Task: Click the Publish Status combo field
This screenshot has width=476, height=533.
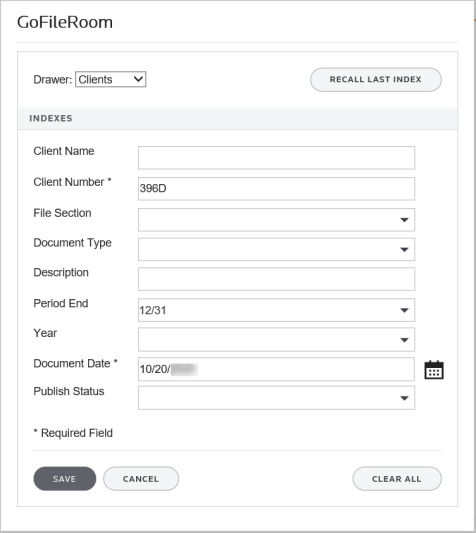Action: (276, 398)
